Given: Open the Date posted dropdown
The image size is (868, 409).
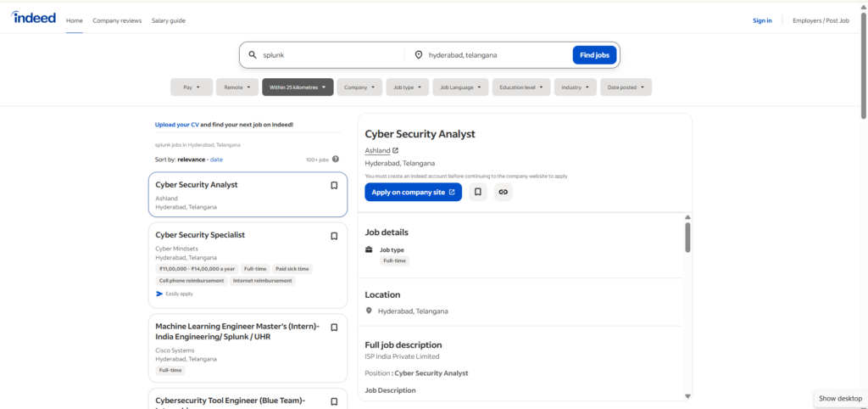Looking at the screenshot, I should coord(626,87).
